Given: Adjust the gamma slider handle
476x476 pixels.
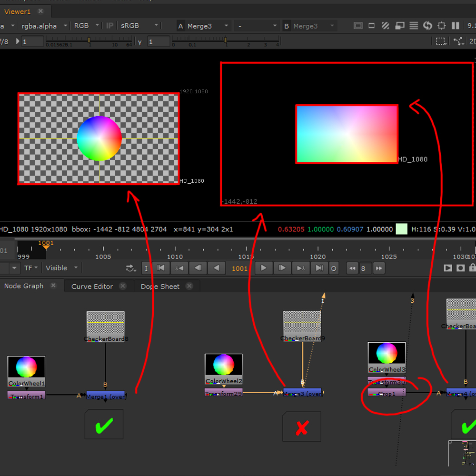Looking at the screenshot, I should [225, 40].
